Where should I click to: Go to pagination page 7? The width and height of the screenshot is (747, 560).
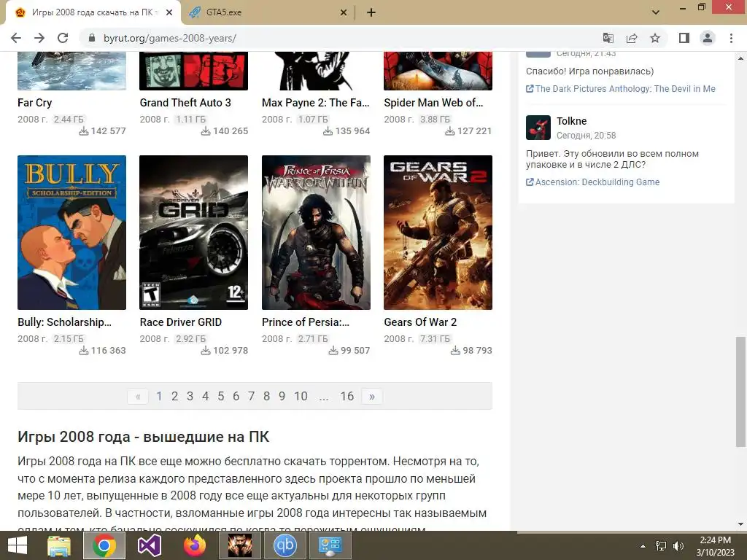(x=251, y=396)
